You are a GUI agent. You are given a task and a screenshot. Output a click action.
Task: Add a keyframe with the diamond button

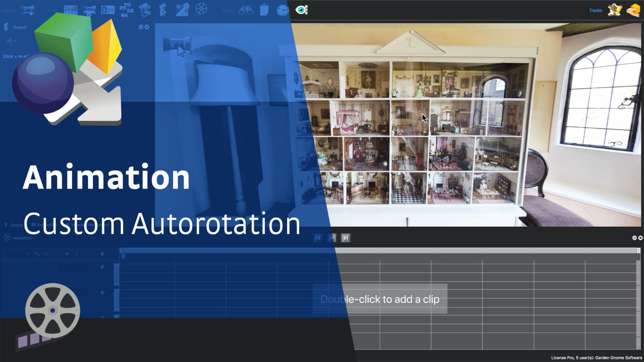tap(102, 254)
